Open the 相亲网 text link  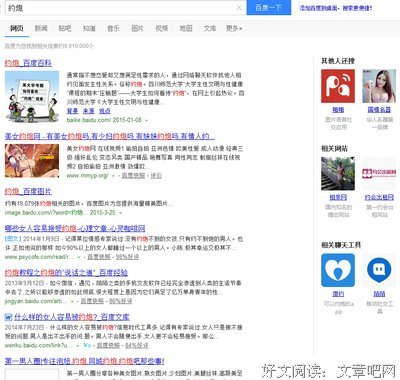click(338, 197)
